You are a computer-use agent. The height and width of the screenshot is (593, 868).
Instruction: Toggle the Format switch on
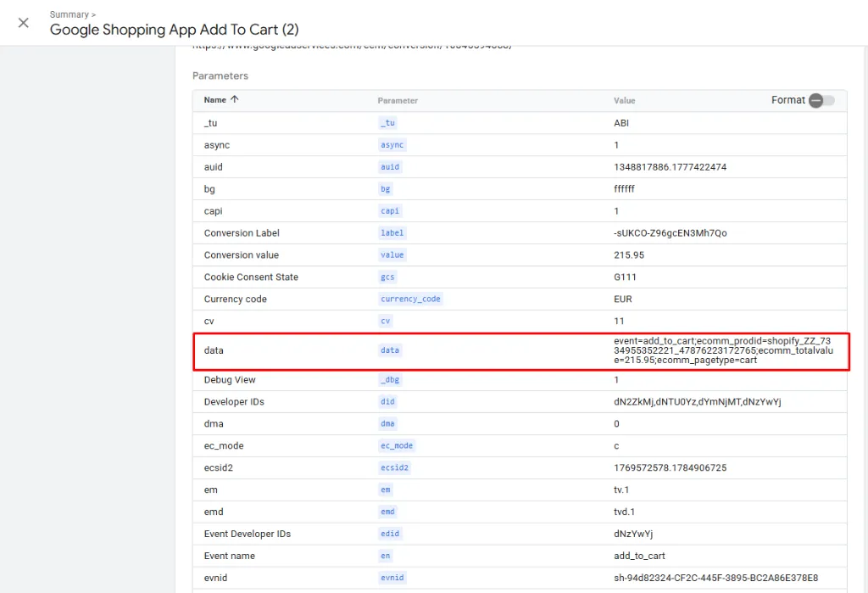coord(821,100)
